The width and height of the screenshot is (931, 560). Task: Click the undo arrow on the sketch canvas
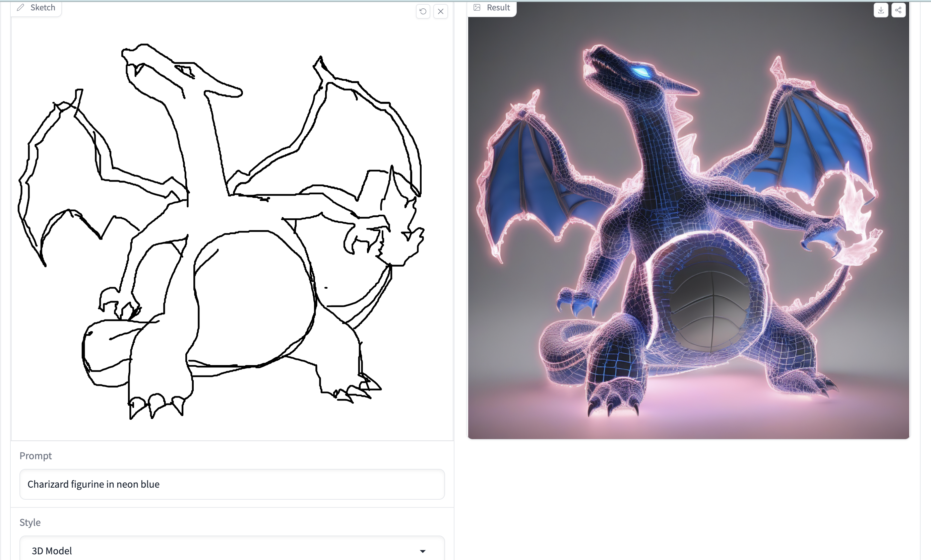[x=423, y=11]
